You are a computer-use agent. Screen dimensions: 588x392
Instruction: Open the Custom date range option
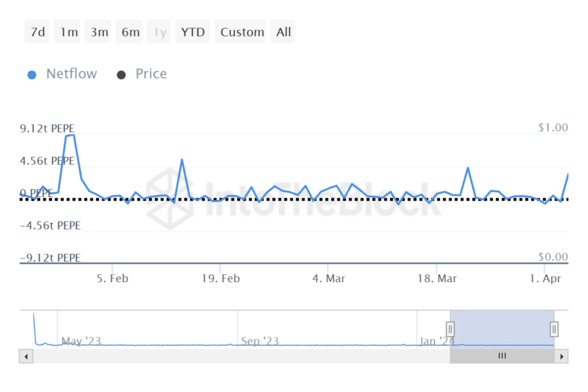click(x=242, y=32)
